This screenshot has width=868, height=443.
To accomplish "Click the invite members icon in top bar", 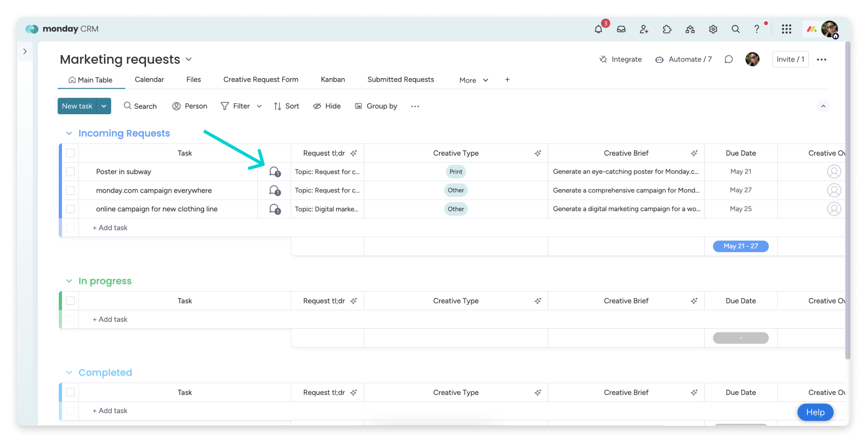I will pos(644,29).
